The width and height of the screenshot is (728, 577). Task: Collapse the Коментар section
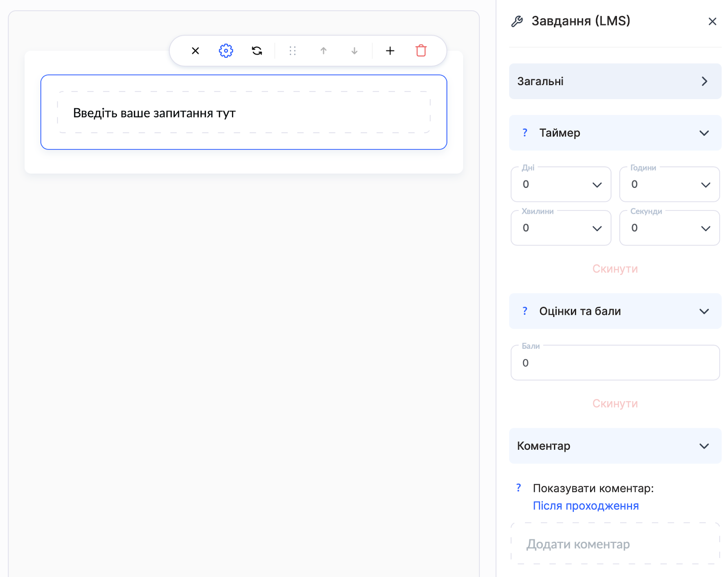tap(704, 446)
